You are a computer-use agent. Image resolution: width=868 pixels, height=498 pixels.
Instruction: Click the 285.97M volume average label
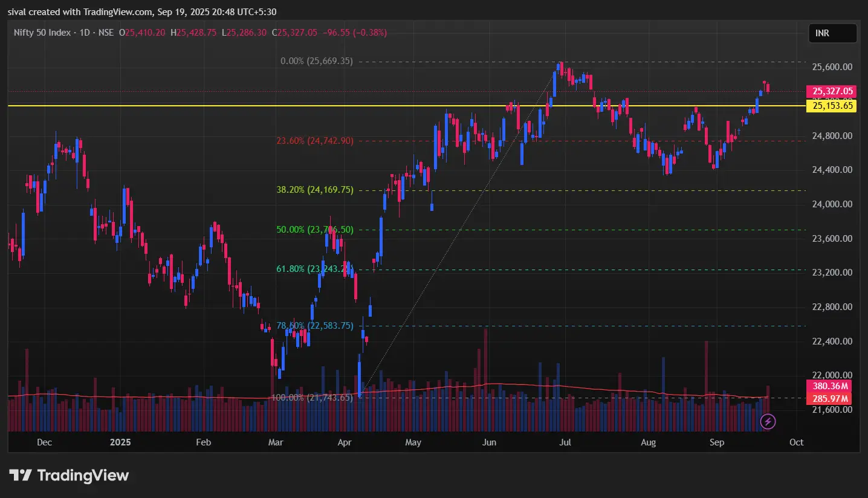tap(828, 399)
